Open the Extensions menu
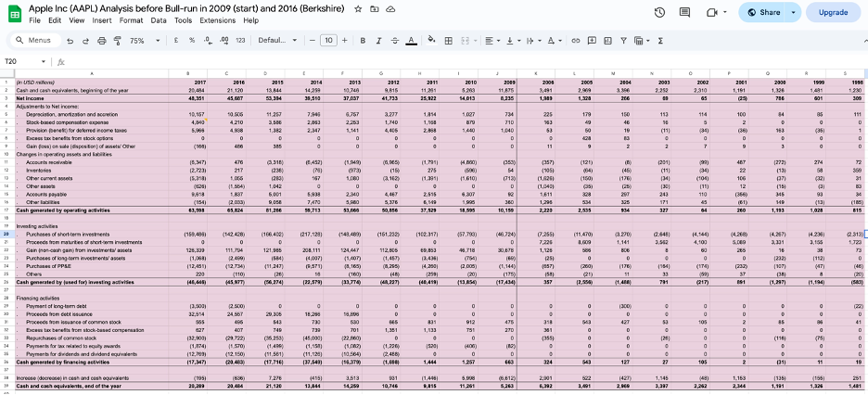Viewport: 868px width, 395px height. pyautogui.click(x=218, y=20)
